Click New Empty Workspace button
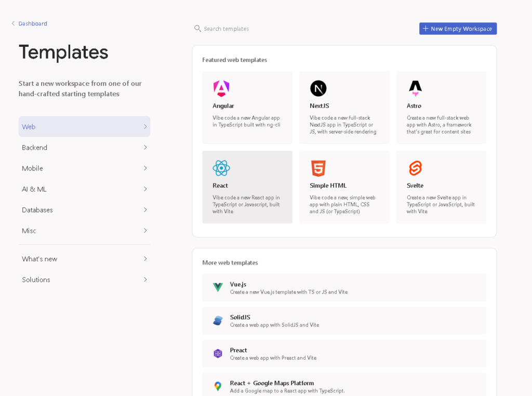 tap(458, 29)
